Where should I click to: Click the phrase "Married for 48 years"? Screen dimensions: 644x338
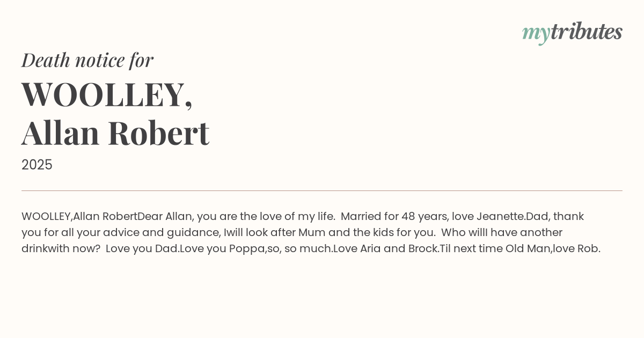click(x=393, y=217)
